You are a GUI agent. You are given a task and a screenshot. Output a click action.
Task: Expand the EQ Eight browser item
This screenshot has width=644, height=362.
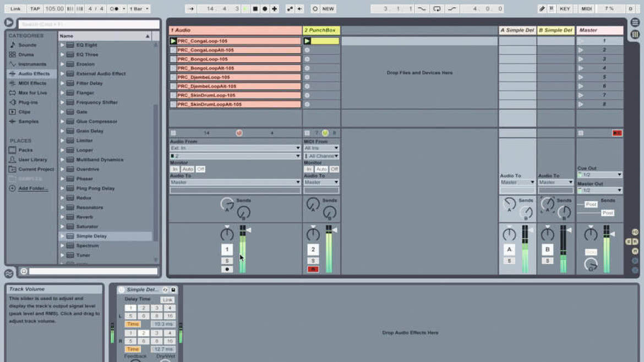pos(62,45)
